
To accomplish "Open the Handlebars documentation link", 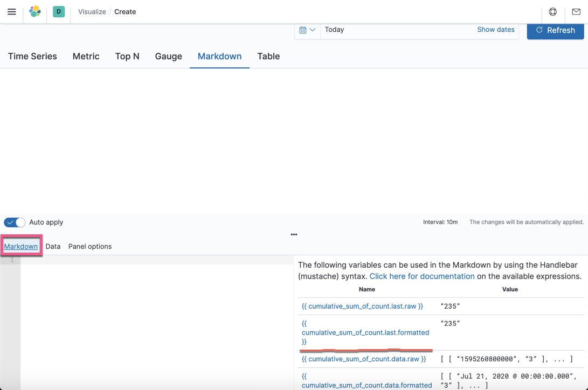I will tap(422, 276).
